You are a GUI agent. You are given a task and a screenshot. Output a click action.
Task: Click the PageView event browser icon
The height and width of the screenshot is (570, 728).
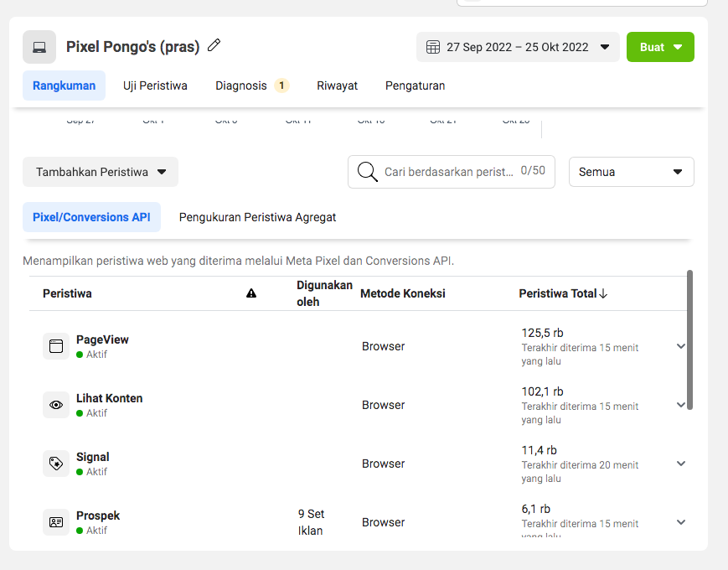56,346
